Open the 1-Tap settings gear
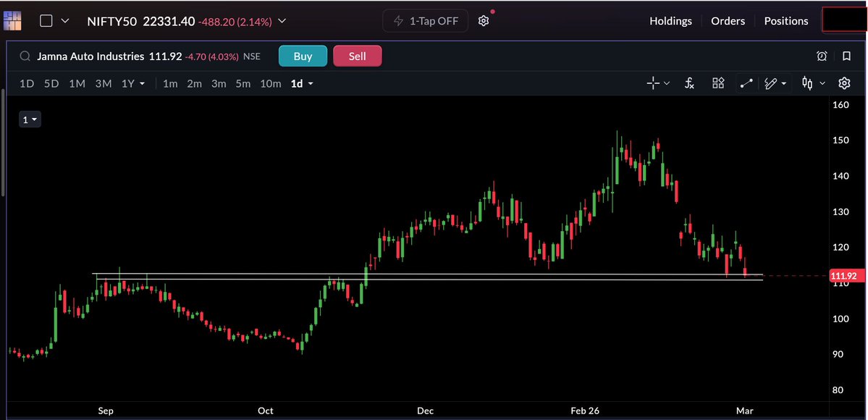 pos(484,21)
